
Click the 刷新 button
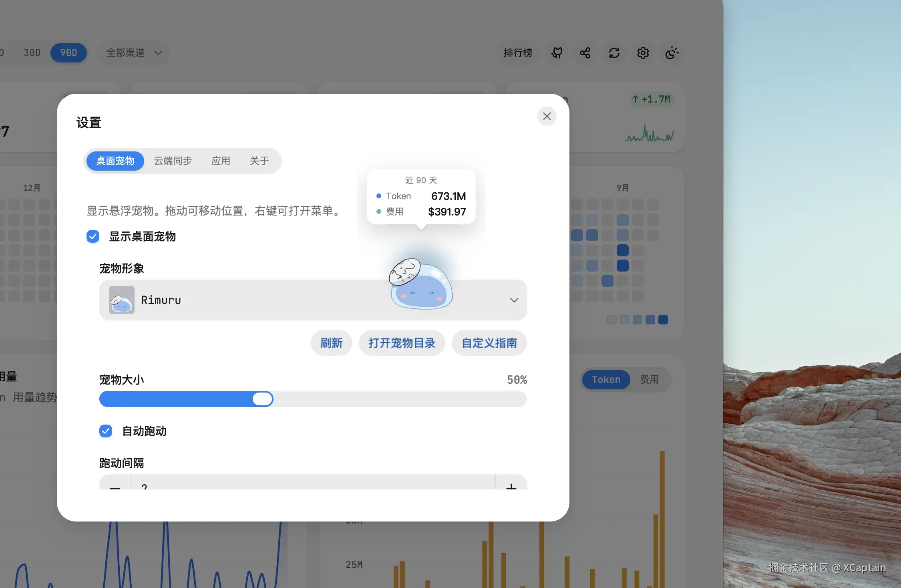[331, 343]
